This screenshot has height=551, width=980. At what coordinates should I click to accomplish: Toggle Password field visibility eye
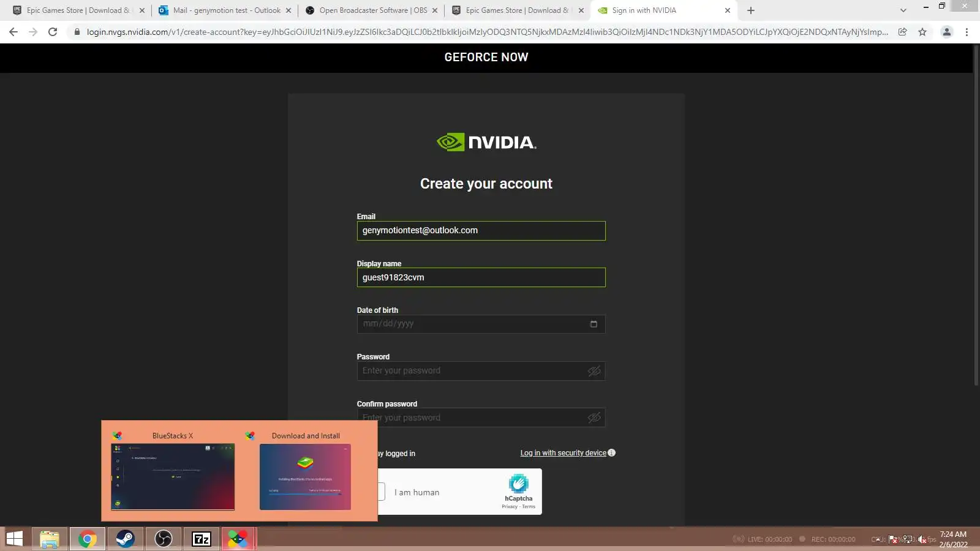594,371
